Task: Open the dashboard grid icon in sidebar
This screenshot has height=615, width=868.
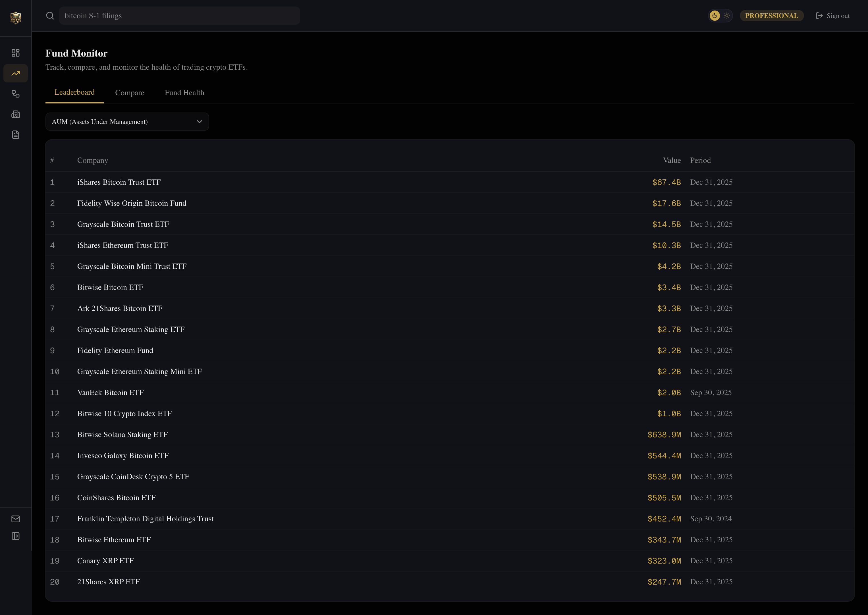Action: tap(16, 53)
